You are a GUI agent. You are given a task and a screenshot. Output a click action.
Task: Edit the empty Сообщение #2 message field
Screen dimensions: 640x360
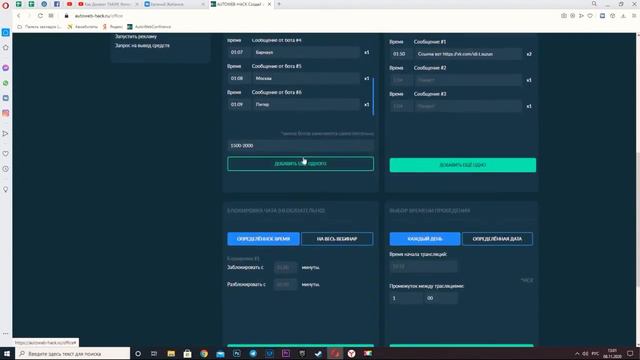[468, 80]
